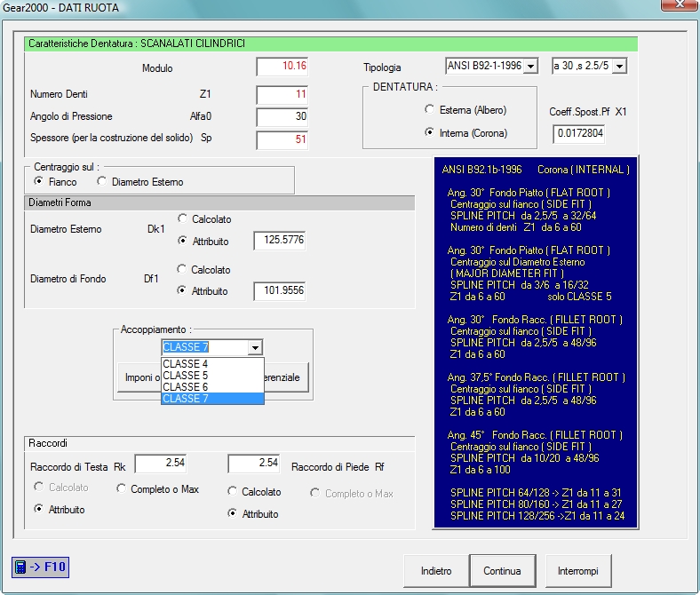The width and height of the screenshot is (700, 595).
Task: Edit the Angolo di Pressione field
Action: [x=282, y=117]
